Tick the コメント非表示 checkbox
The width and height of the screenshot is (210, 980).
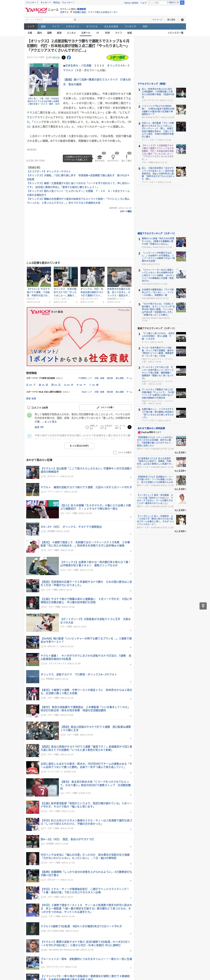coord(115,453)
